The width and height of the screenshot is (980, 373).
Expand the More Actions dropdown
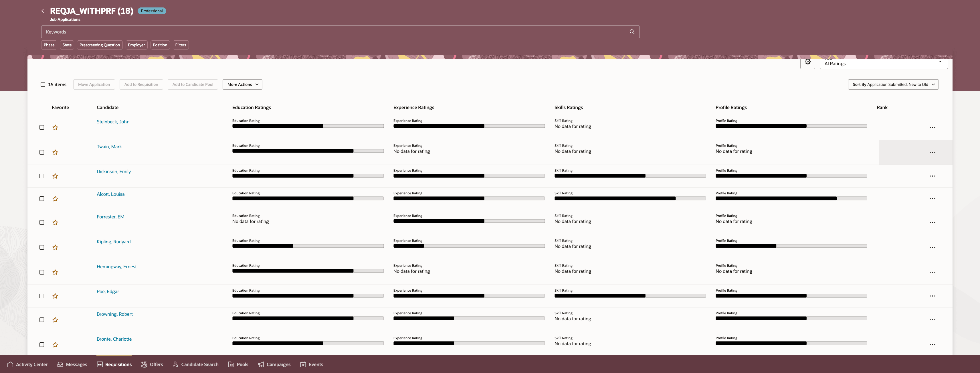coord(242,84)
